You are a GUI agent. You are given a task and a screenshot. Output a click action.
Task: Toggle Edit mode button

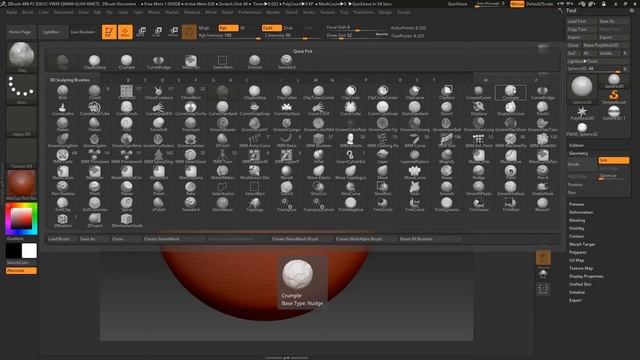pyautogui.click(x=109, y=31)
